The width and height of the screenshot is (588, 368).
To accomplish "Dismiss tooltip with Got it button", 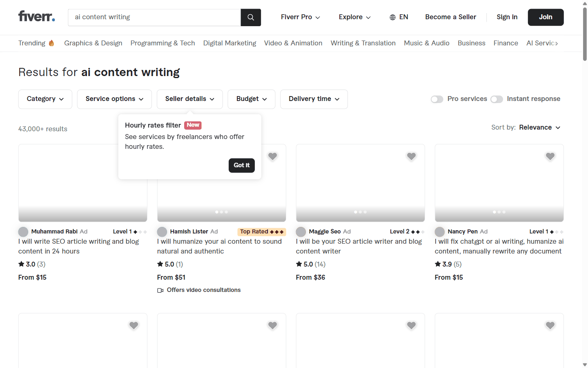I will pyautogui.click(x=242, y=166).
